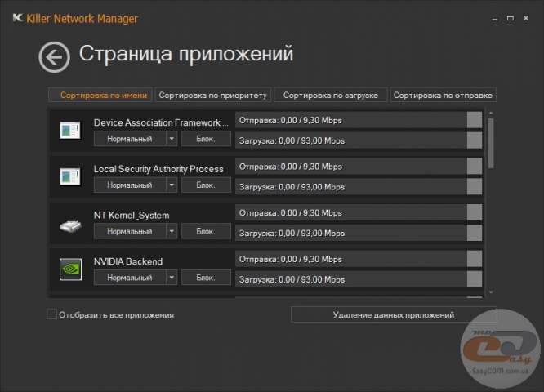Adjust upload limit slider for Local Security Authority
Viewport: 544px width, 392px height.
click(x=475, y=166)
